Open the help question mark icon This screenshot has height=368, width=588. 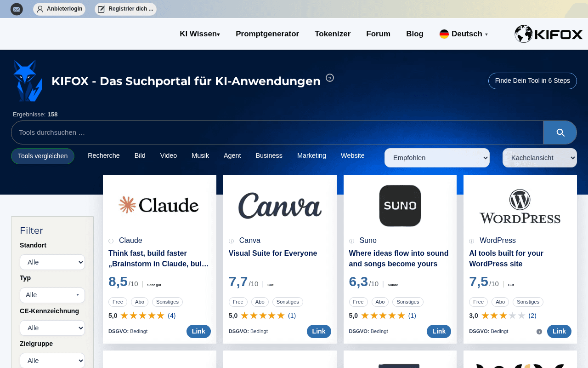(330, 78)
